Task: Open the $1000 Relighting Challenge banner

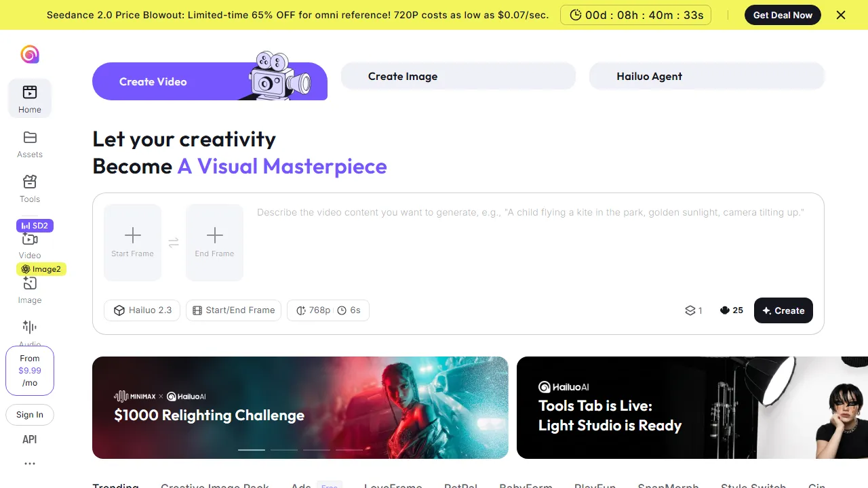Action: [x=300, y=407]
